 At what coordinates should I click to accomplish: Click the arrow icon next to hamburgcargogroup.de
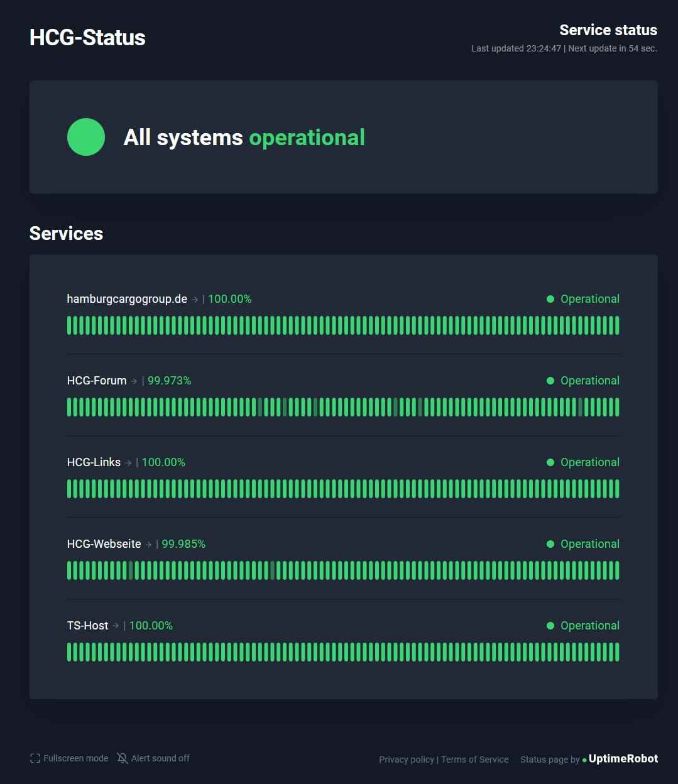click(195, 300)
